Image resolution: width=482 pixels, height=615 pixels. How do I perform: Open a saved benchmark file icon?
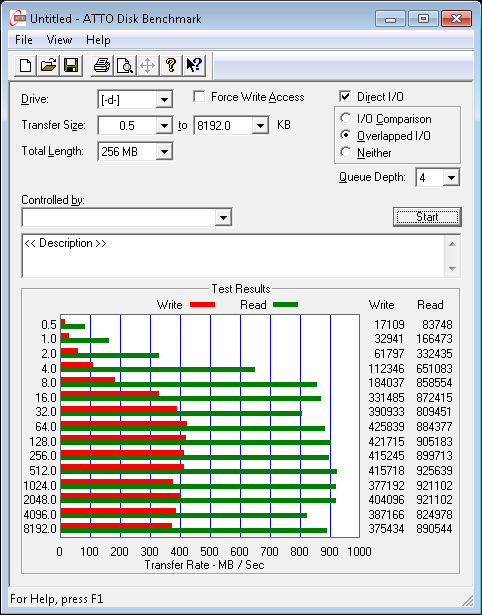48,65
